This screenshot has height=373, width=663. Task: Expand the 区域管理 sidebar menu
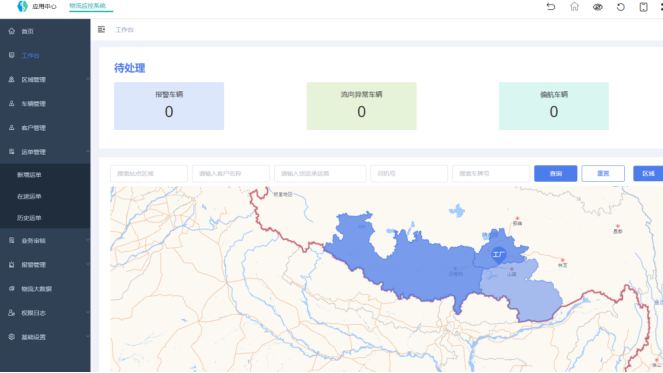(45, 80)
